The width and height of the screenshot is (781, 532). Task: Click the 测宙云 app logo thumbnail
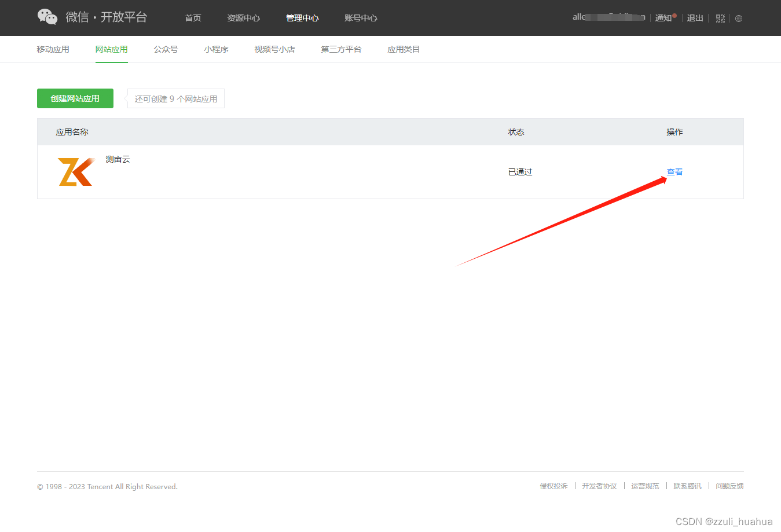point(76,172)
